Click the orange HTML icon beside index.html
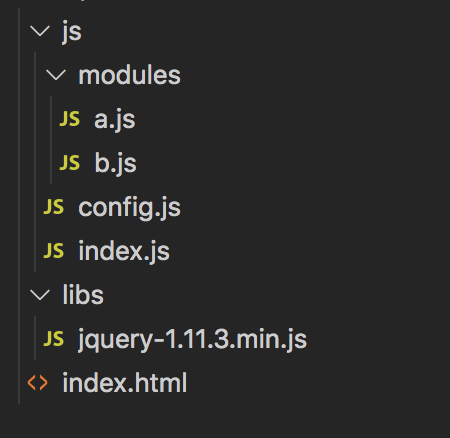The width and height of the screenshot is (450, 438). (x=37, y=383)
